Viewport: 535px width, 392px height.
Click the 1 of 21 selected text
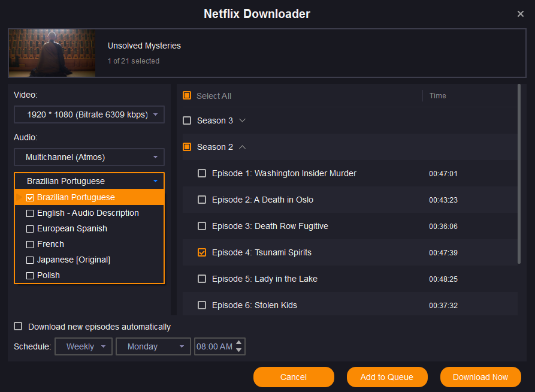coord(134,61)
